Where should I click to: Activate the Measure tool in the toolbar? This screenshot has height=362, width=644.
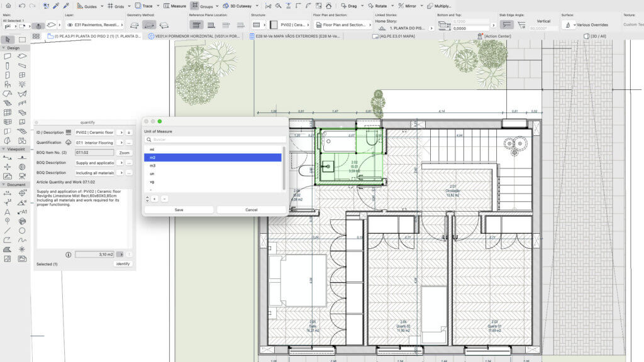point(175,6)
